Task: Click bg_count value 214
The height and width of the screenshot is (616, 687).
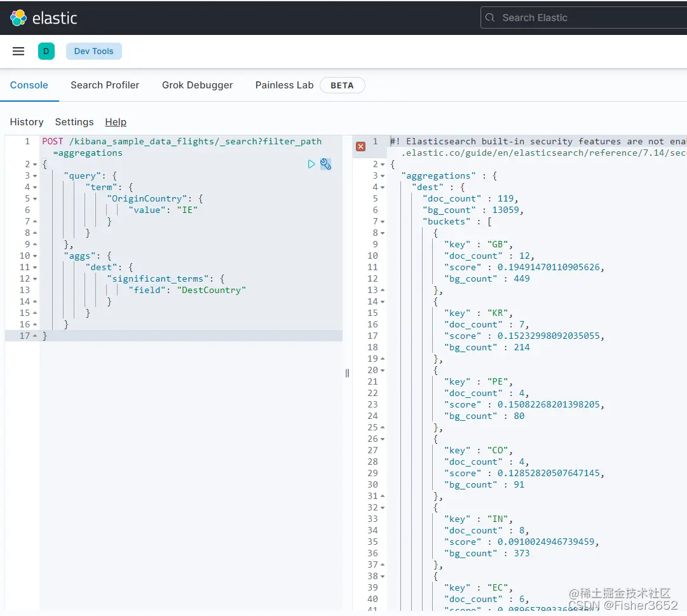Action: point(521,348)
